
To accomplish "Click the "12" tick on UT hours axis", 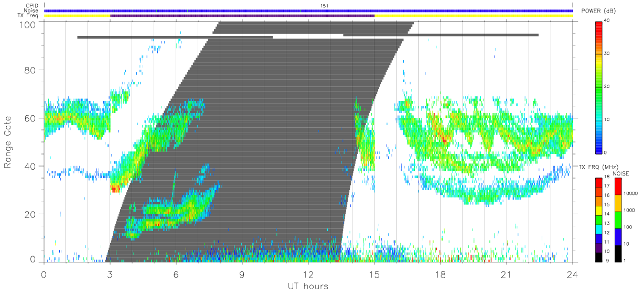I will pos(308,274).
